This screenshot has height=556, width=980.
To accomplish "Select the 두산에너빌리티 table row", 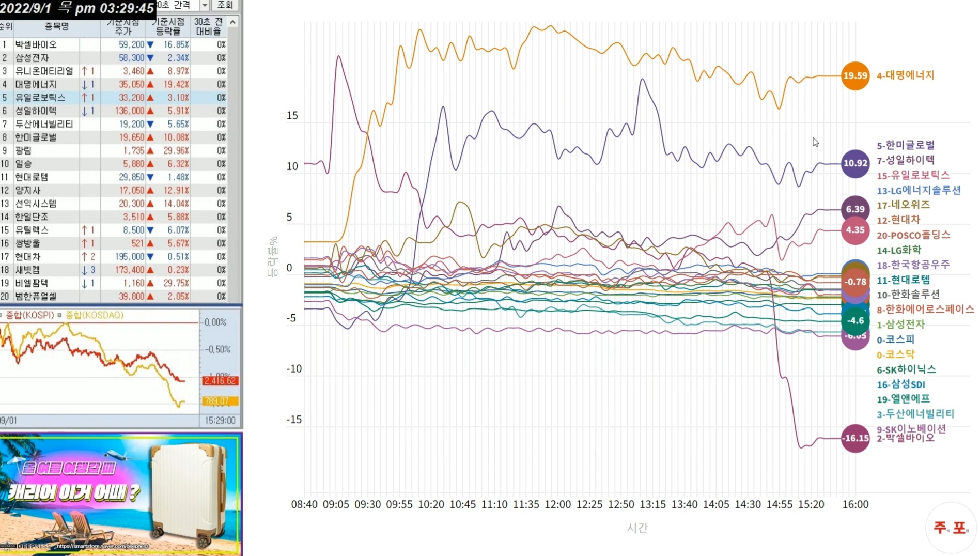I will [113, 124].
